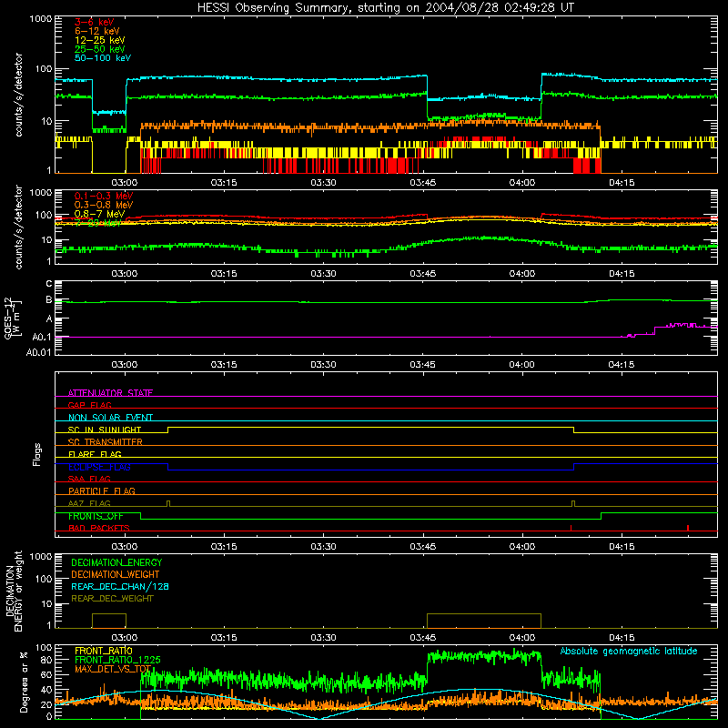The image size is (728, 728).
Task: Click the ECLIPSE_FLAG label
Action: (99, 467)
